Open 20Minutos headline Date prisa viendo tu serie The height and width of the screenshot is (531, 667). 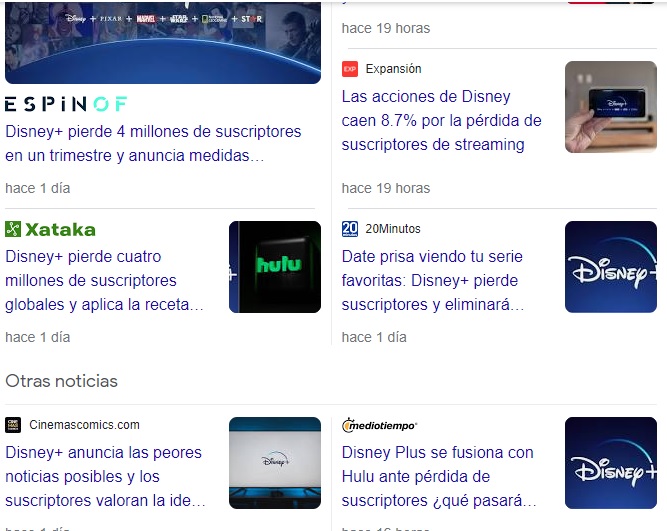(433, 280)
